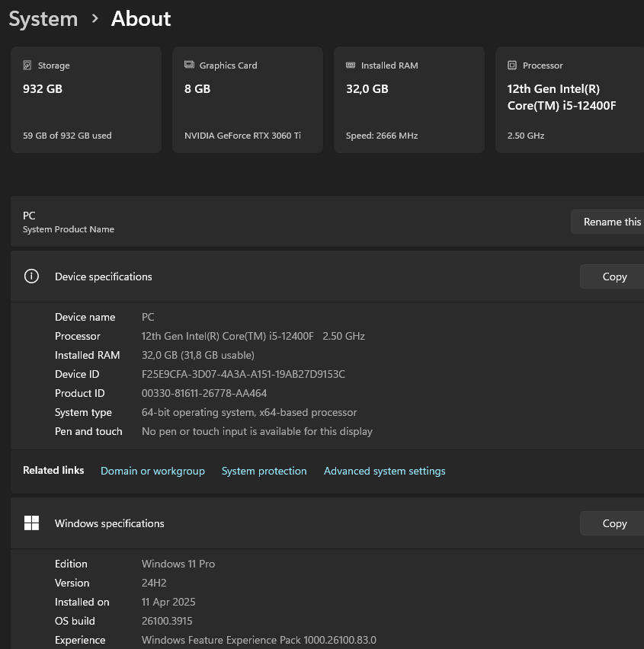Click the Windows 11 Pro edition value
The height and width of the screenshot is (649, 644).
pos(178,564)
